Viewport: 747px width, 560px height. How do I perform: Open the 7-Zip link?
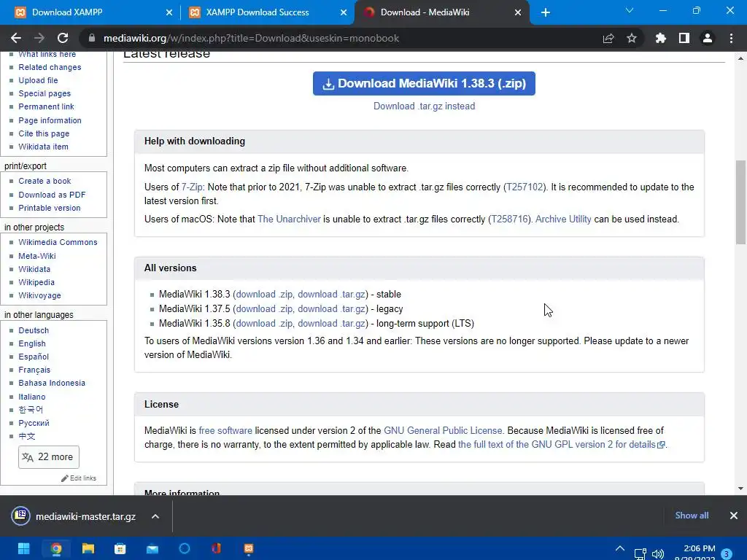tap(192, 187)
